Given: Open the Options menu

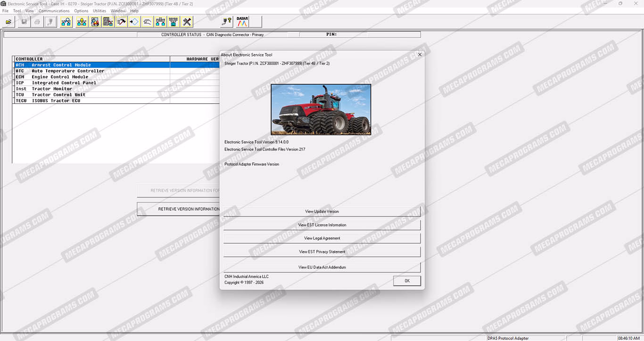Looking at the screenshot, I should coord(81,11).
